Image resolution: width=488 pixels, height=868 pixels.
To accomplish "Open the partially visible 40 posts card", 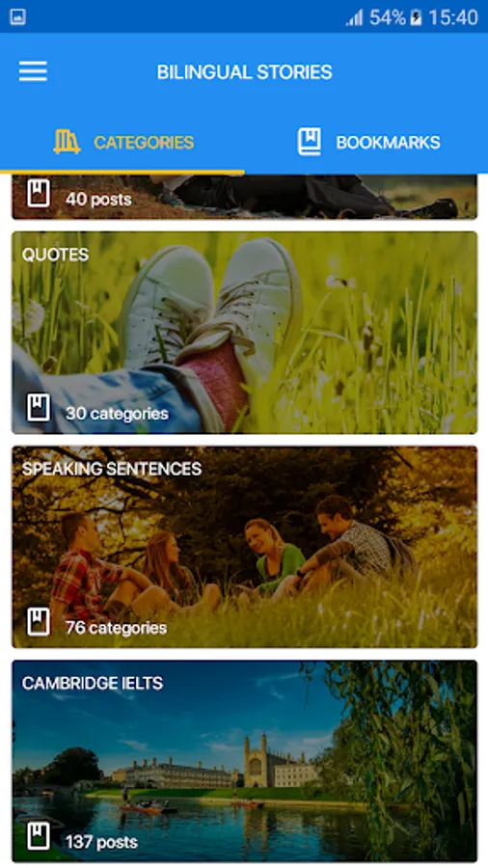I will coord(244,197).
